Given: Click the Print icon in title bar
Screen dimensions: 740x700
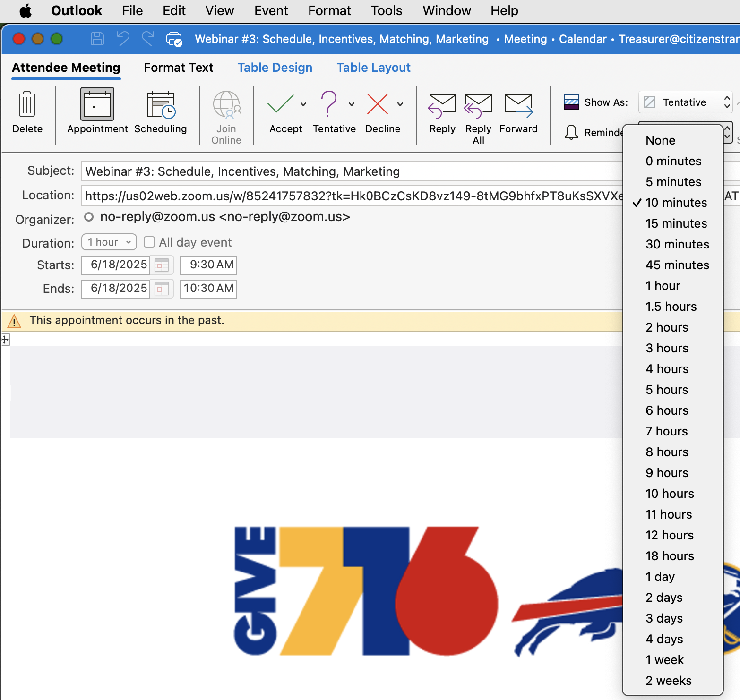Looking at the screenshot, I should click(174, 39).
